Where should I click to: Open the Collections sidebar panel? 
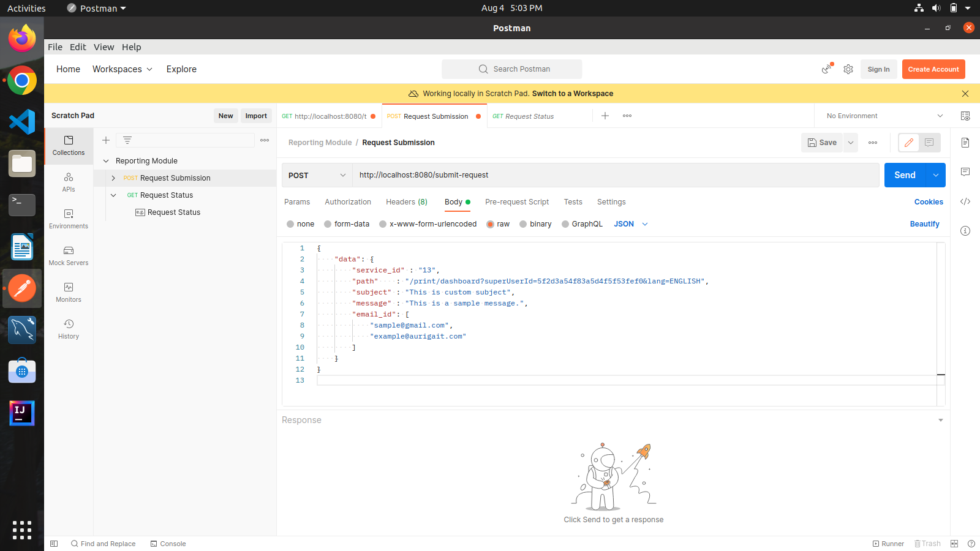point(69,146)
